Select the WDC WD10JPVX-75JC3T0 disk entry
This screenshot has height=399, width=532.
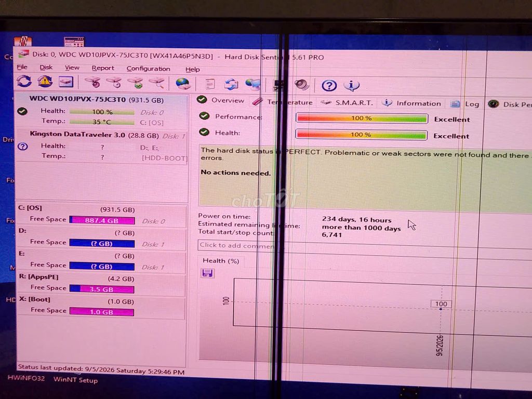102,111
